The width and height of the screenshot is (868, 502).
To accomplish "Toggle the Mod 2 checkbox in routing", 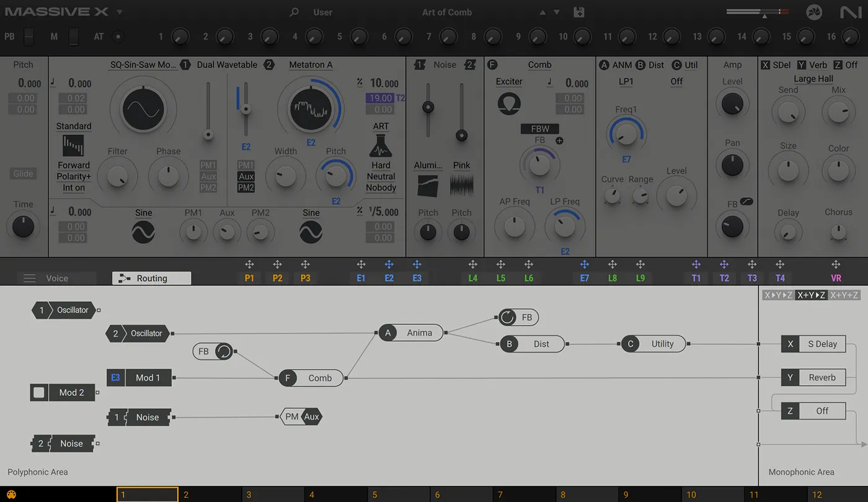I will [x=39, y=393].
